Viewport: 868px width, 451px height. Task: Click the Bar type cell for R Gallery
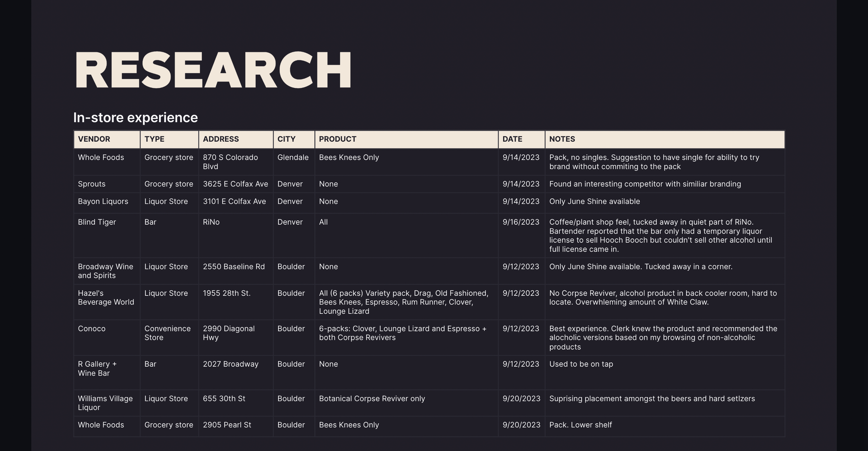point(169,373)
